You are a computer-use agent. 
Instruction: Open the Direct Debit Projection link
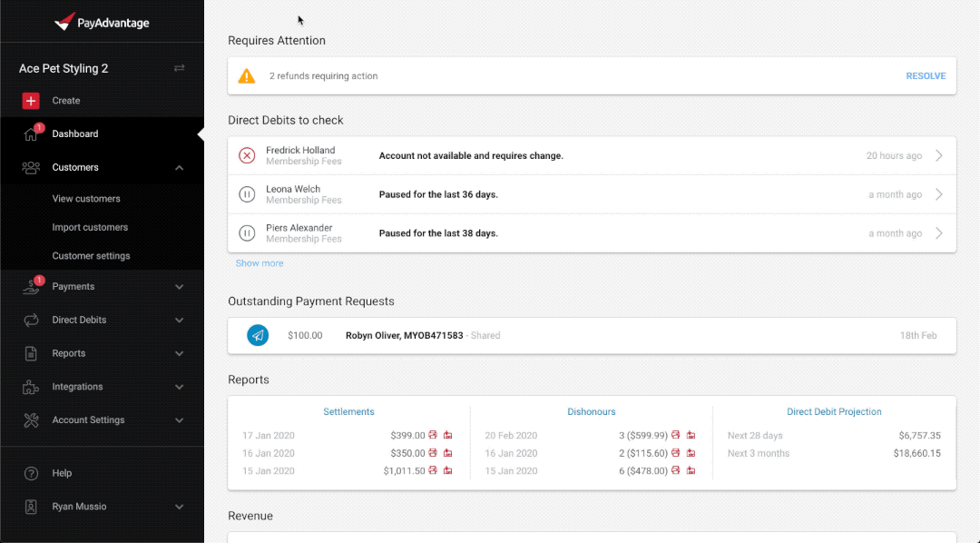834,411
